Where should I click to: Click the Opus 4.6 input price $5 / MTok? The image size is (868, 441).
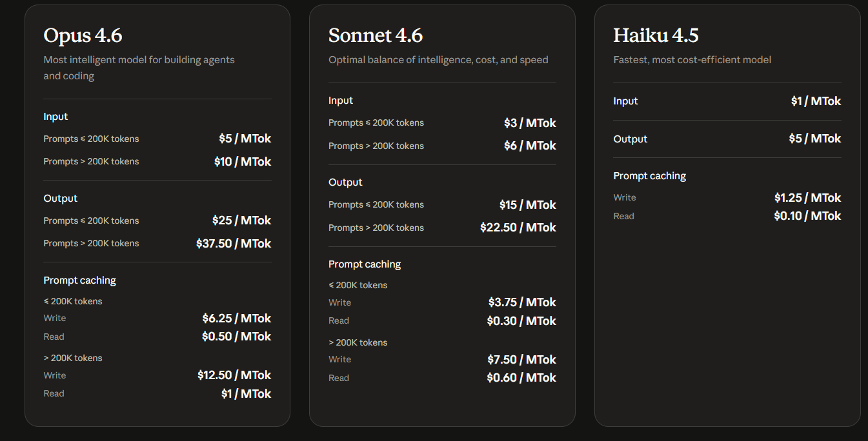(245, 139)
